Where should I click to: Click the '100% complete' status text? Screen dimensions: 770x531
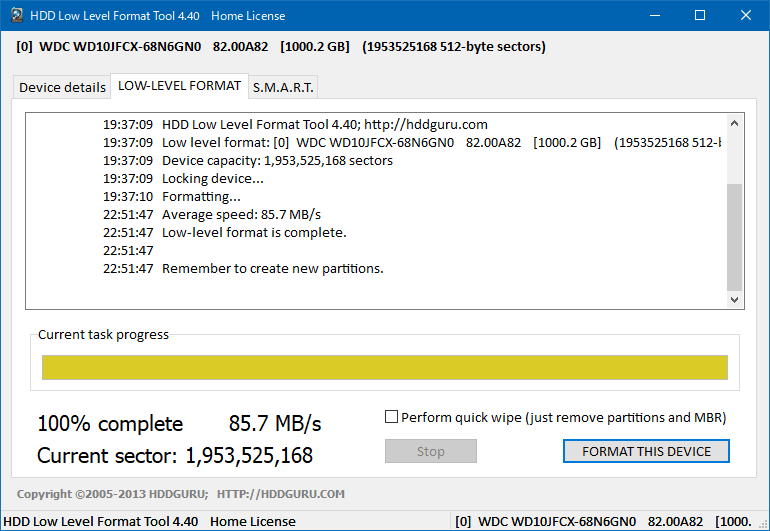(x=110, y=423)
